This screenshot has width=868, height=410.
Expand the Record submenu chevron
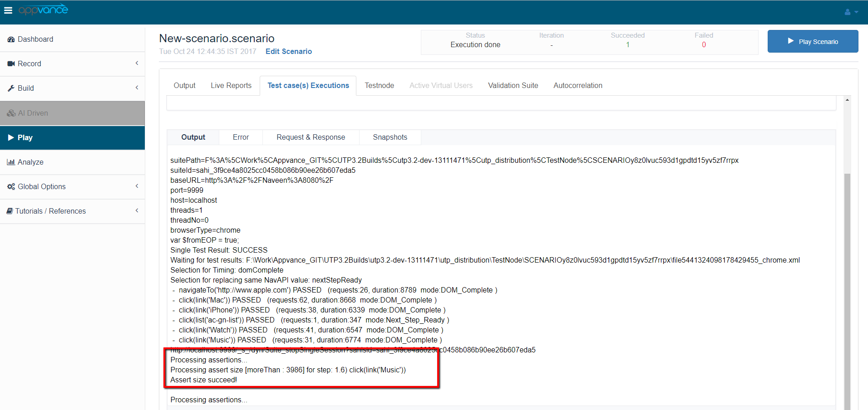coord(137,63)
